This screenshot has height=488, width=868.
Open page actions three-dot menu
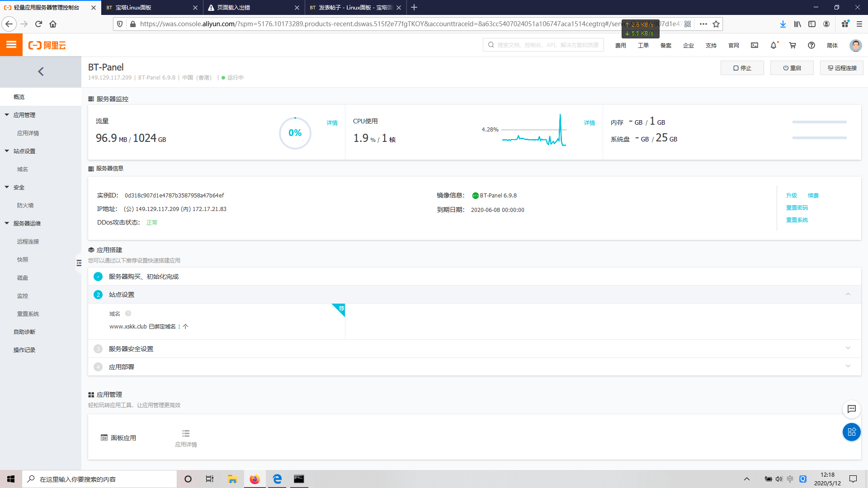703,24
